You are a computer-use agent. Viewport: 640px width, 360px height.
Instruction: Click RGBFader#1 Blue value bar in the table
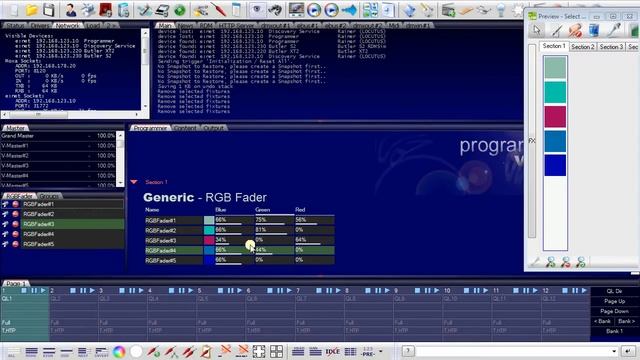234,220
